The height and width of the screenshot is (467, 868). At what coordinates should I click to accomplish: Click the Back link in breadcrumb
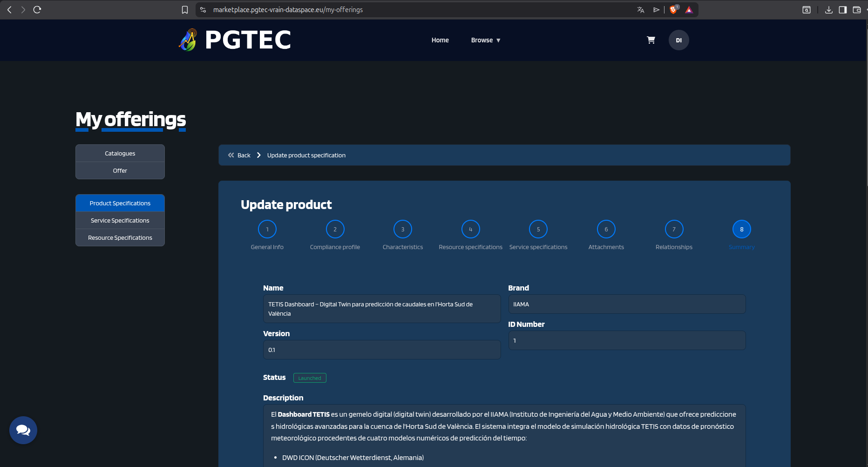[x=244, y=155]
